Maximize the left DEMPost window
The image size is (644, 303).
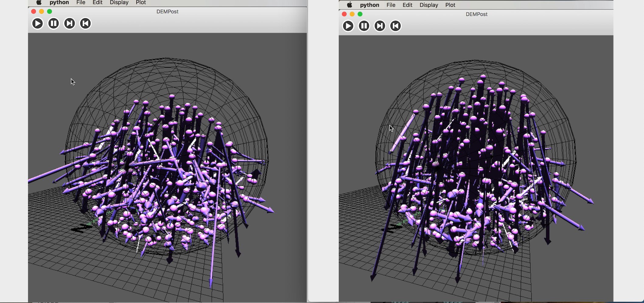point(49,11)
